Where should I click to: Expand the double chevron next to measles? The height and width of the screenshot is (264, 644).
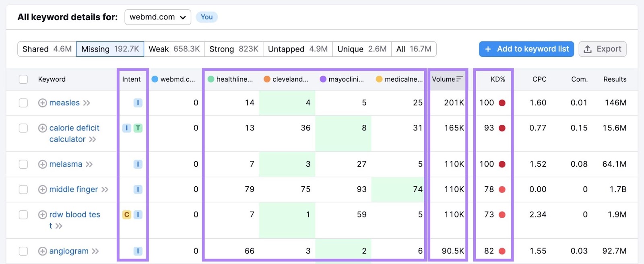click(87, 103)
